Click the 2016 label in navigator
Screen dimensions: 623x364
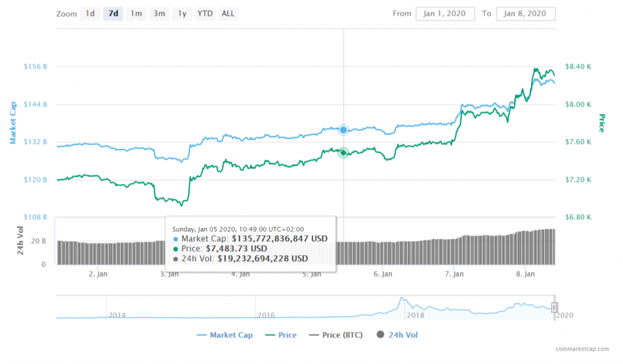[x=266, y=315]
